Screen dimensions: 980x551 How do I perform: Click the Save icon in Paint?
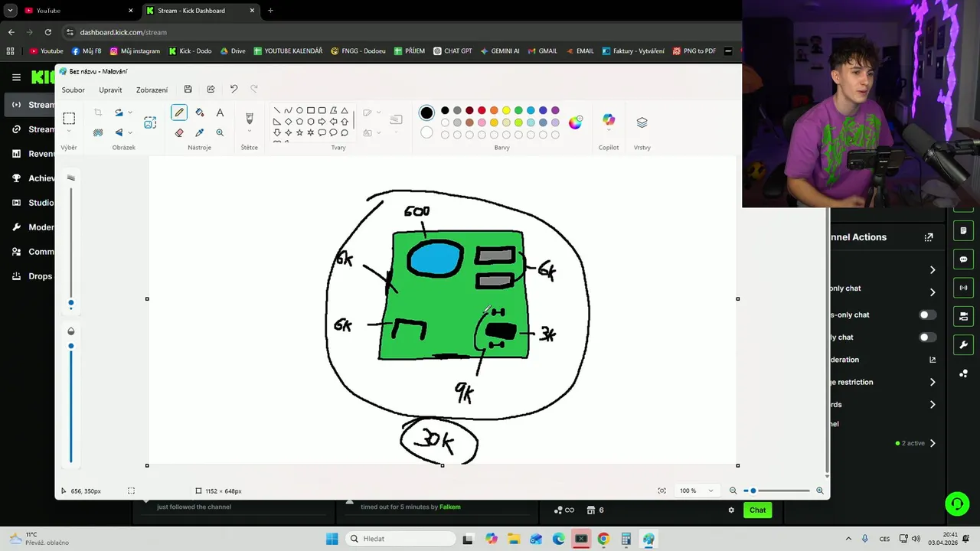188,90
